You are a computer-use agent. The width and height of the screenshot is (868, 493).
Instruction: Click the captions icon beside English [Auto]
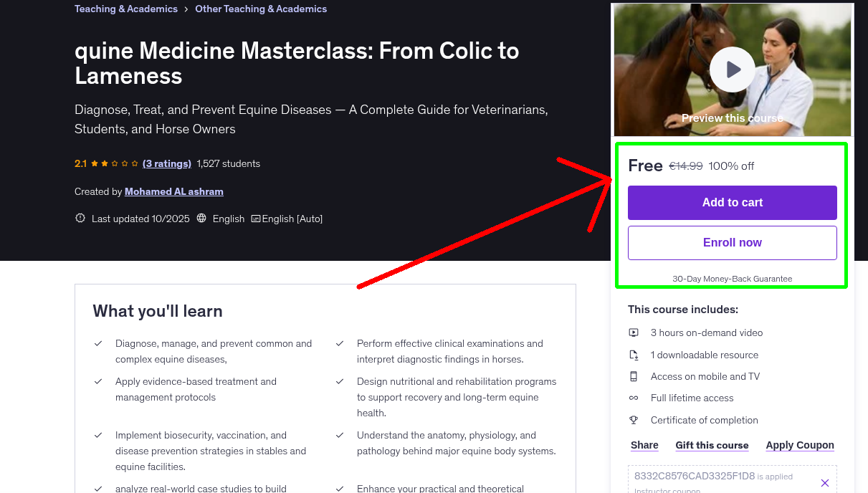coord(255,218)
